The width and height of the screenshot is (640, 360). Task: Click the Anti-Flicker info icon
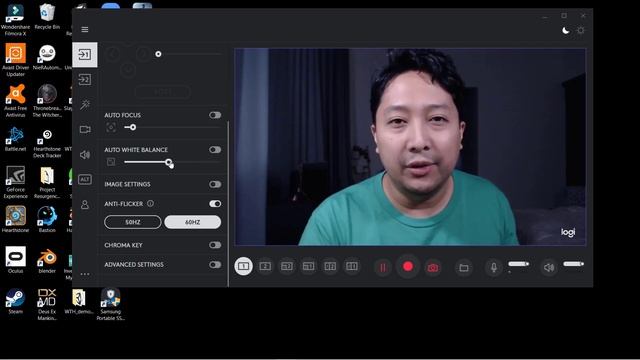tap(150, 203)
